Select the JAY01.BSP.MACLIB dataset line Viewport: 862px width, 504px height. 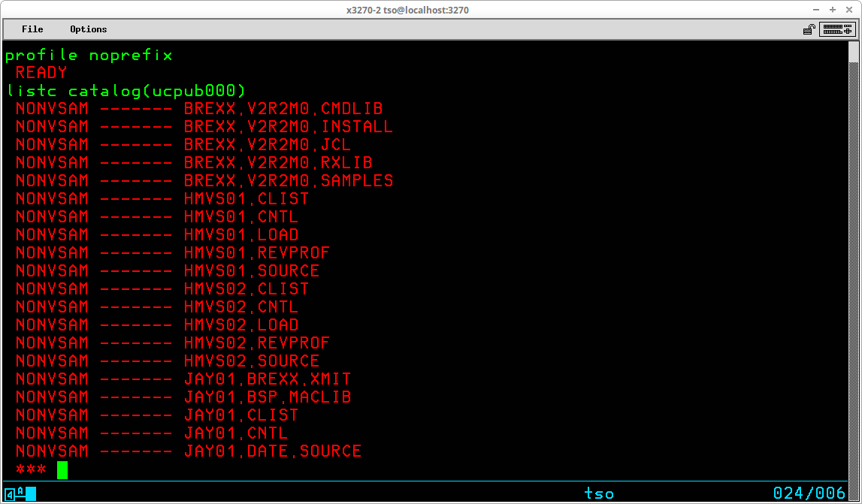point(183,397)
